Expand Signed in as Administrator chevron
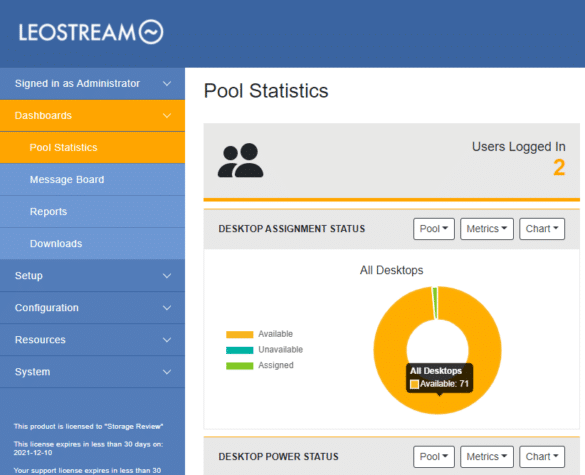Screen dimensions: 585x475 point(167,84)
